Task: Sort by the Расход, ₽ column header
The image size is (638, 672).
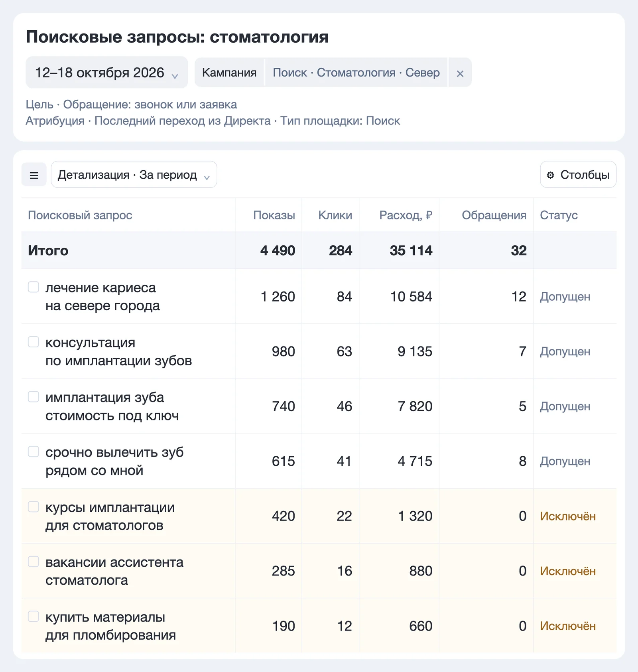Action: coord(406,215)
